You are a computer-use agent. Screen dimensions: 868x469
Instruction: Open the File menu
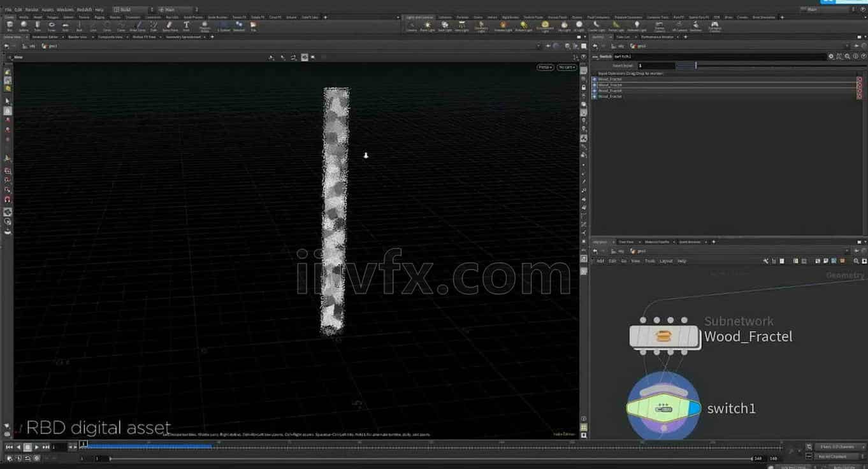coord(8,10)
